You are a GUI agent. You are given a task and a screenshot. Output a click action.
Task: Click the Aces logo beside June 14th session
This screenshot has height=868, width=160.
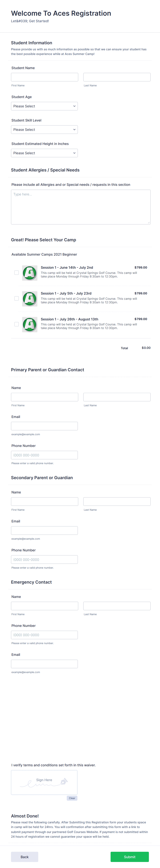click(30, 272)
